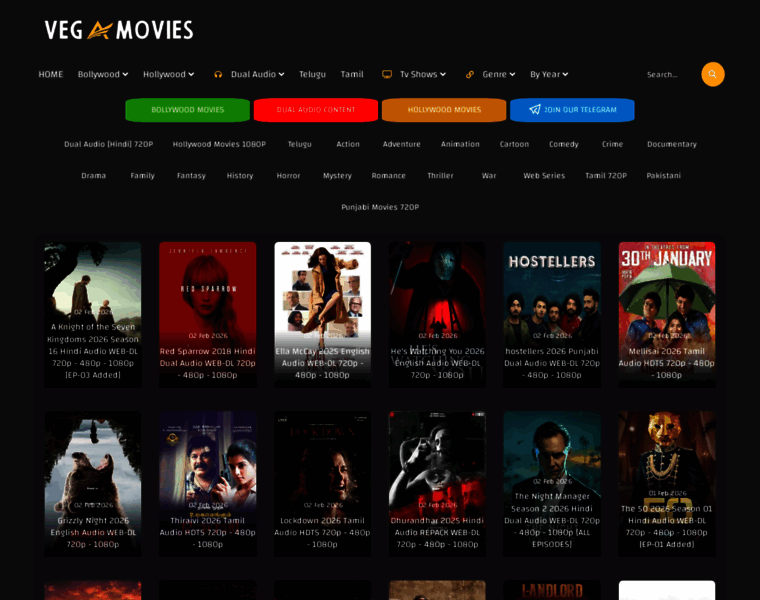Open the Tamil 720P category link
This screenshot has height=600, width=760.
point(606,175)
